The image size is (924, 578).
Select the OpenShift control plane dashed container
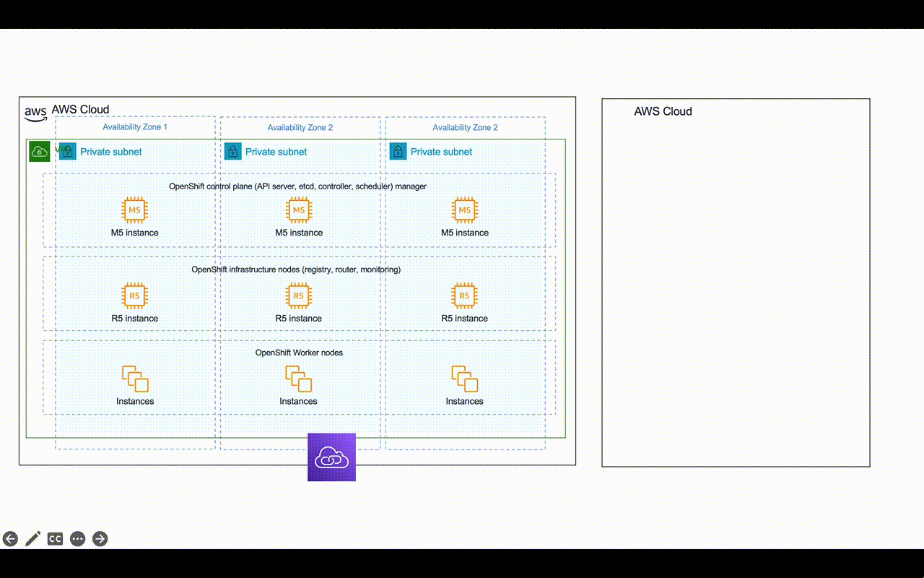[297, 186]
